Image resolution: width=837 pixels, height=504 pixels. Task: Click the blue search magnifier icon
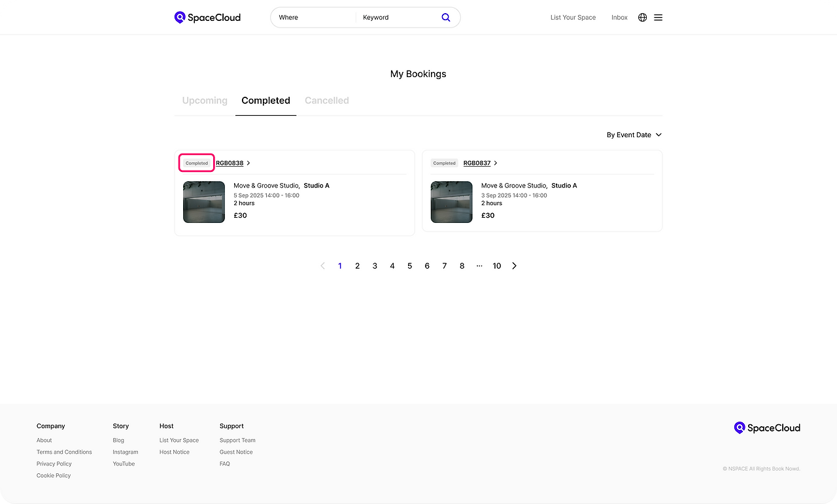coord(446,18)
